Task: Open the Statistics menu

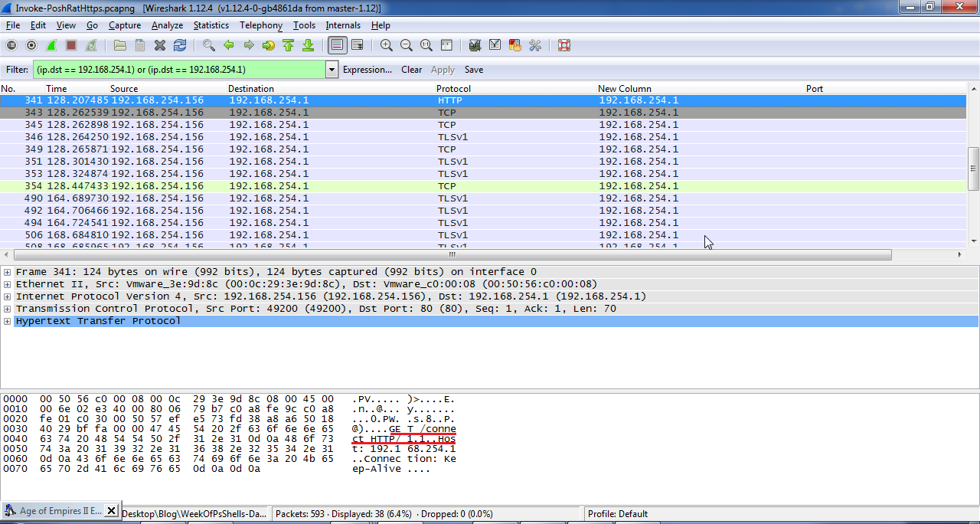Action: point(211,25)
